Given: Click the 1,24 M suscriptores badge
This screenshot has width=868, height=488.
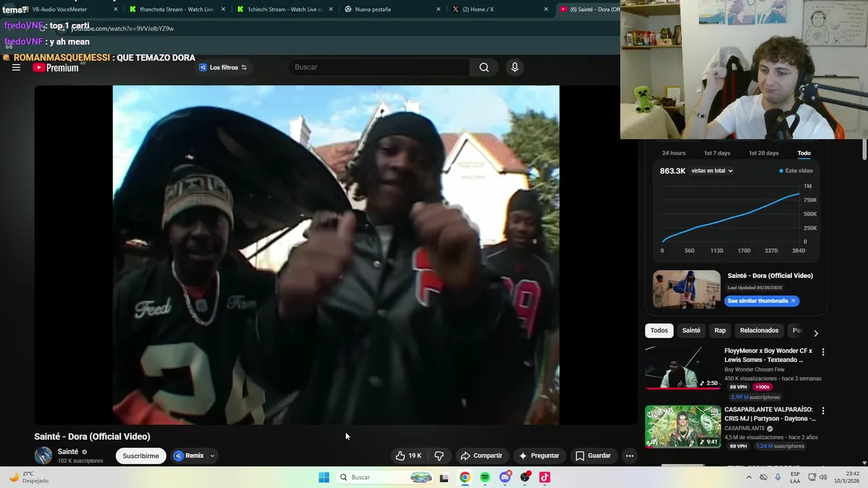Looking at the screenshot, I should click(780, 446).
